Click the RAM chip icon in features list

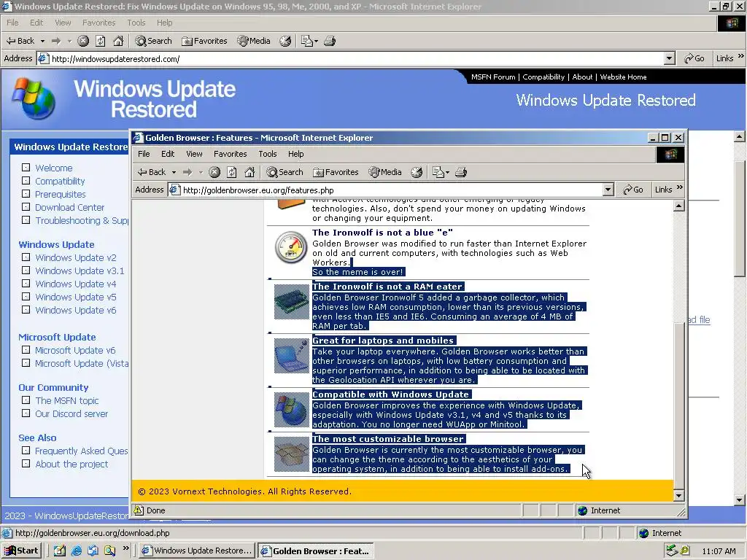coord(292,302)
